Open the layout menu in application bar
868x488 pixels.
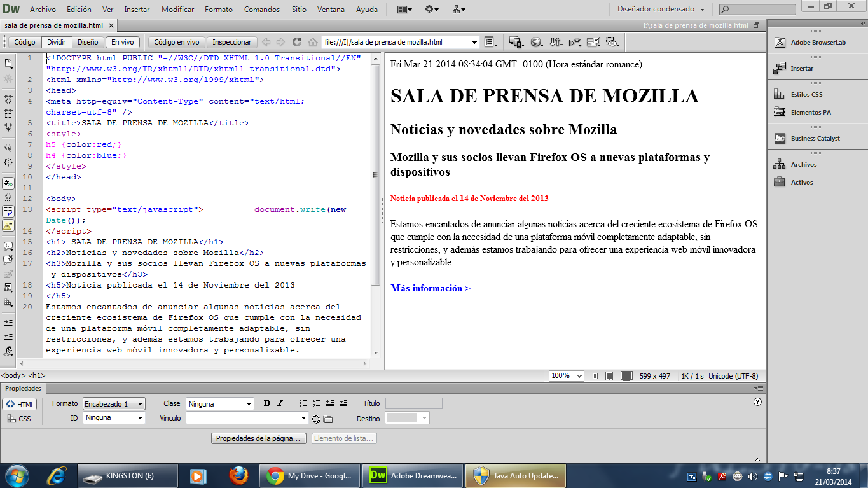pyautogui.click(x=404, y=10)
